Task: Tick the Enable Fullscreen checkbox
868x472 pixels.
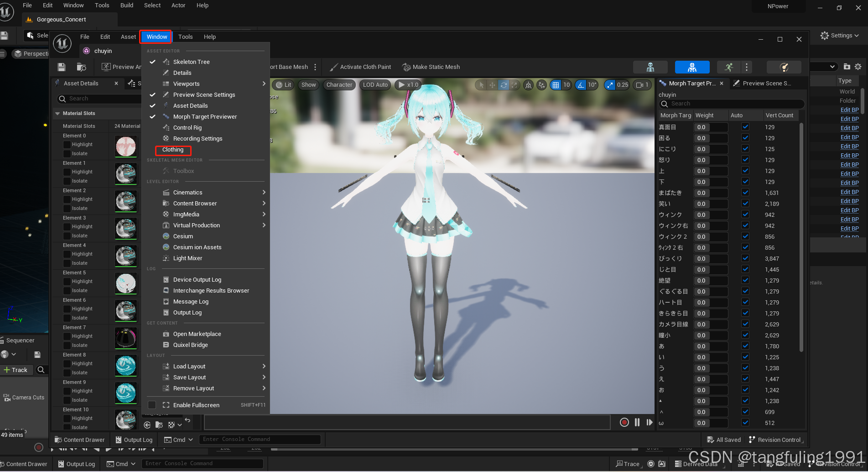Action: tap(152, 405)
